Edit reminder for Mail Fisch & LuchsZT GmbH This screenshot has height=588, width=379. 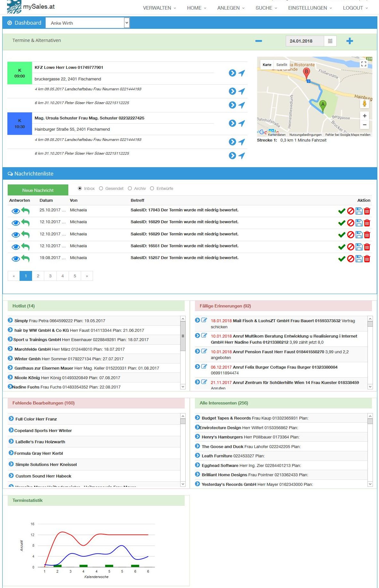tap(204, 320)
